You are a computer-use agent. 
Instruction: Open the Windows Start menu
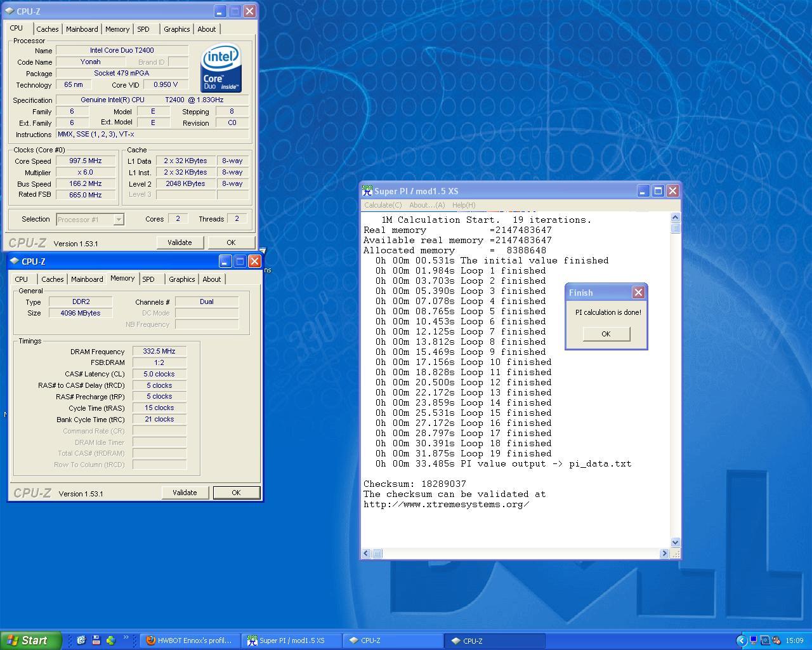tap(31, 640)
